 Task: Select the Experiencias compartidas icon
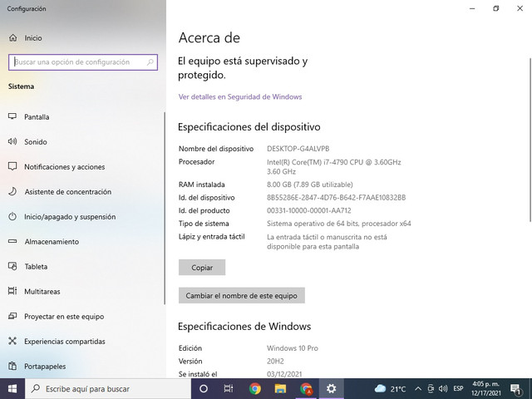(x=12, y=341)
